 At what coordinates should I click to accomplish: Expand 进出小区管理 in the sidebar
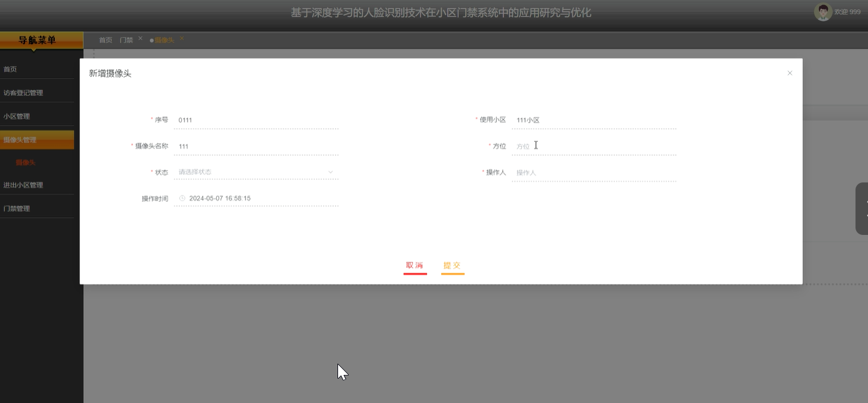pos(37,185)
